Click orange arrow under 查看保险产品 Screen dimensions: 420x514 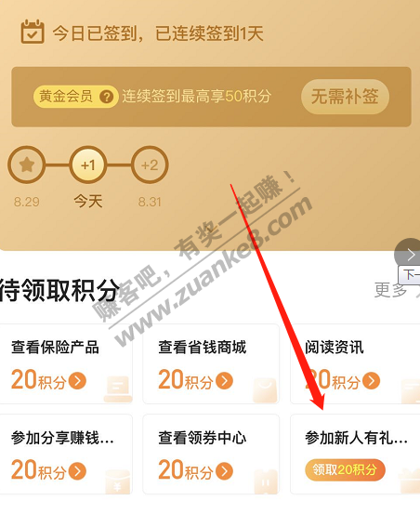point(78,381)
